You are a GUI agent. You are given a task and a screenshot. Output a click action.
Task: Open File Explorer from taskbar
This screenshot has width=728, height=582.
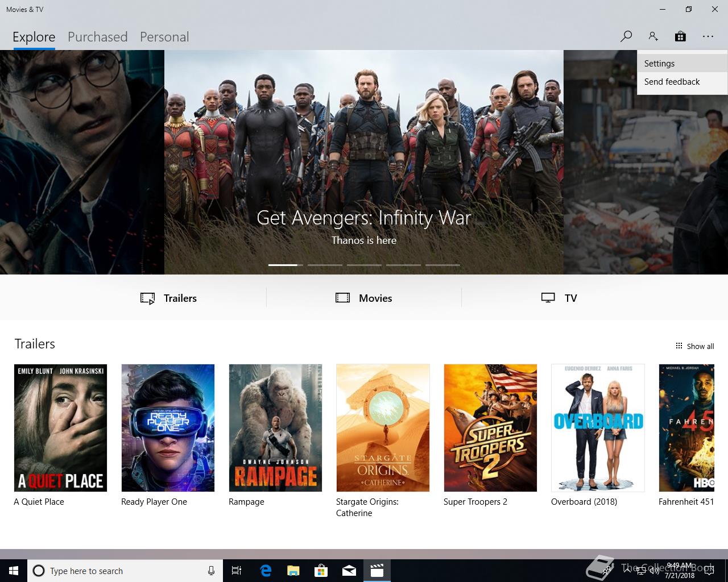coord(293,571)
